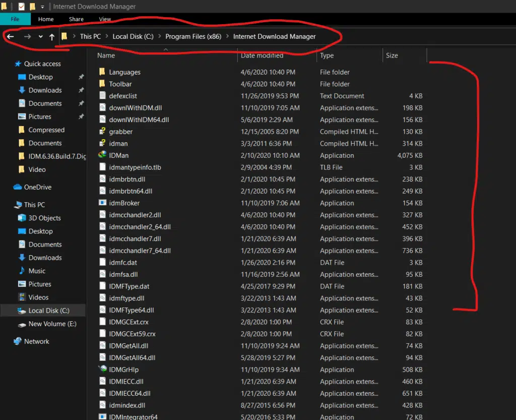Click Internet Download Manager breadcrumb segment
Viewport: 516px width, 420px height.
[274, 36]
